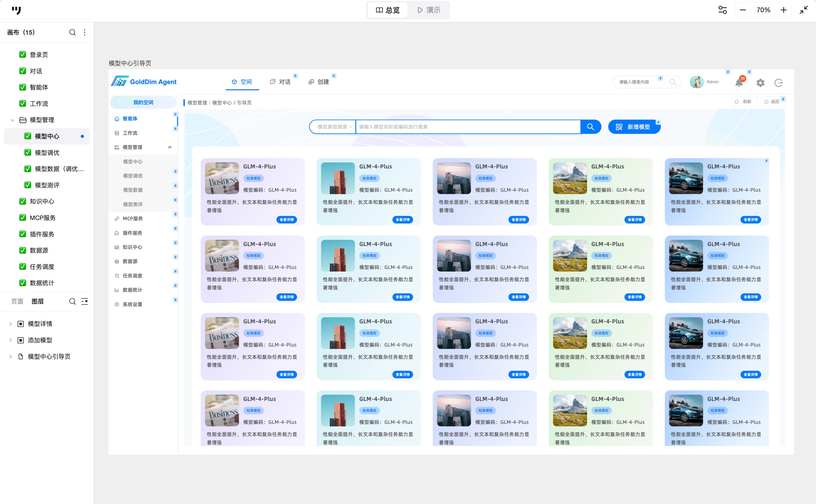
Task: Exit fullscreen with the collapse arrows icon
Action: (x=804, y=10)
